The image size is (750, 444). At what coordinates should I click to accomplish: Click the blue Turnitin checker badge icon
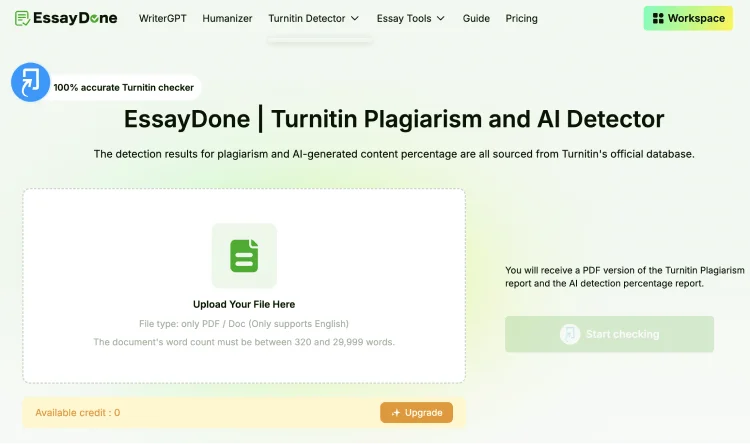pyautogui.click(x=31, y=82)
